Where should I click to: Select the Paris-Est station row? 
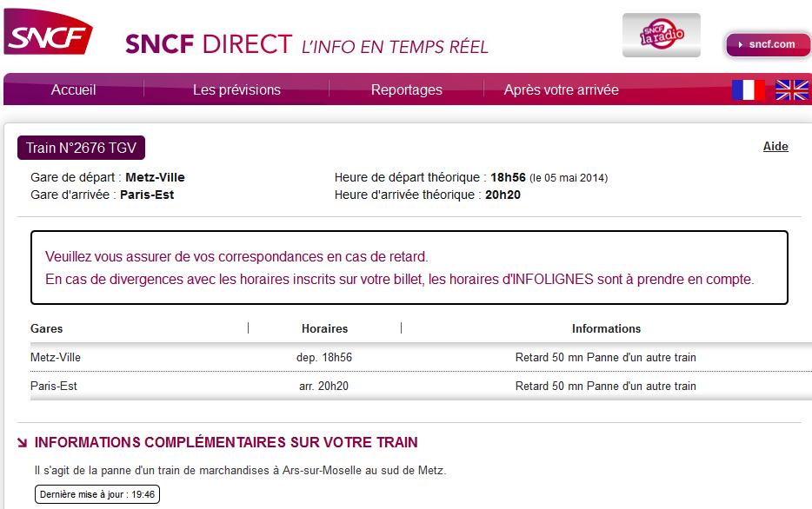click(x=421, y=386)
